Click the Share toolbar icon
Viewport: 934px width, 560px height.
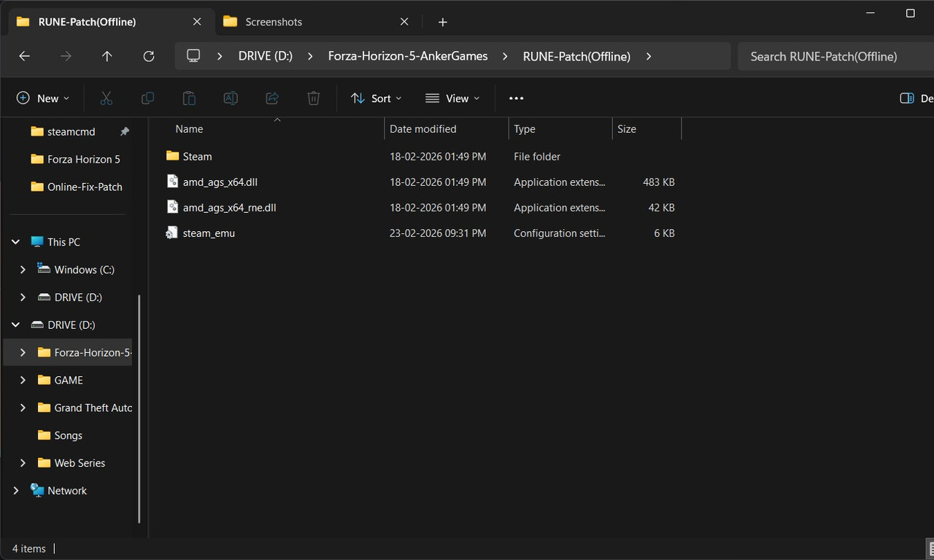click(272, 98)
